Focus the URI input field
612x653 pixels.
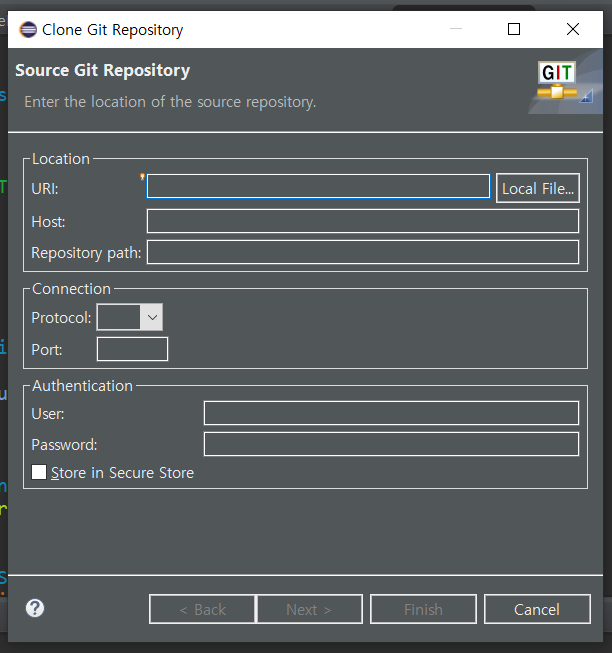pyautogui.click(x=318, y=186)
